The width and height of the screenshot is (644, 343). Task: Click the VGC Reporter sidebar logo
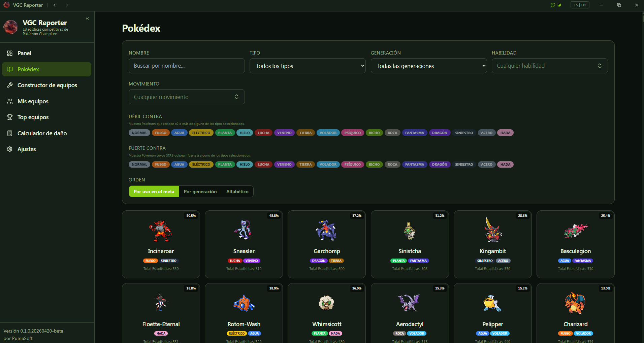pyautogui.click(x=10, y=27)
